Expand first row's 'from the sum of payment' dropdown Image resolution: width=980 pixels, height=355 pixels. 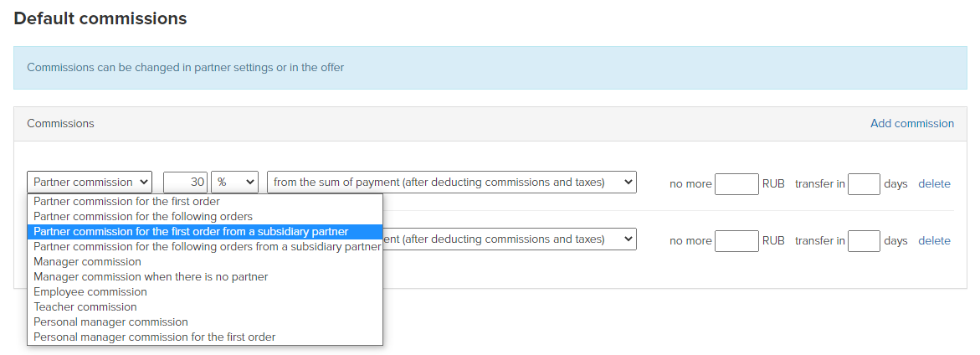click(x=452, y=183)
